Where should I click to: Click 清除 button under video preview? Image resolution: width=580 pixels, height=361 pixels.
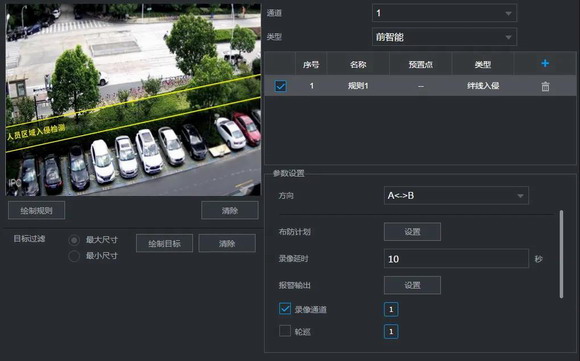(x=230, y=210)
